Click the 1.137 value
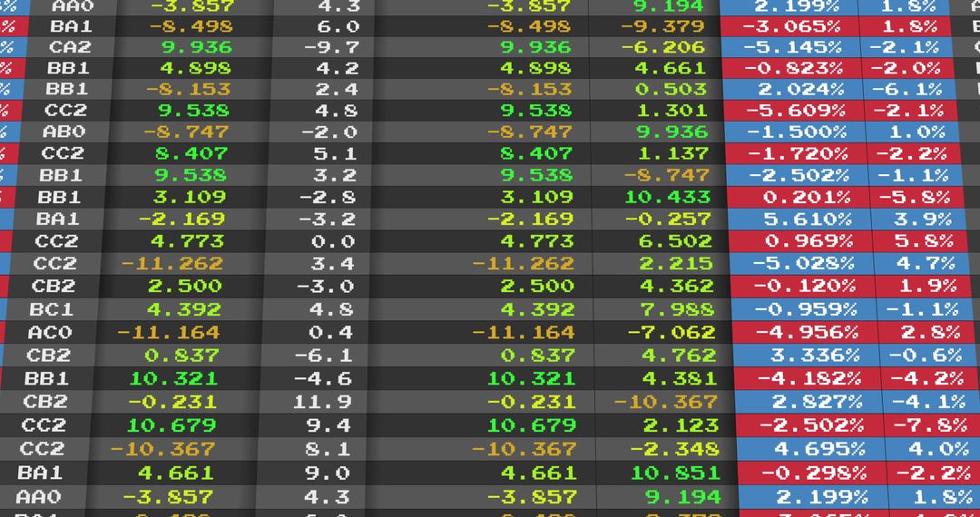Screen dimensions: 980x517 point(673,153)
